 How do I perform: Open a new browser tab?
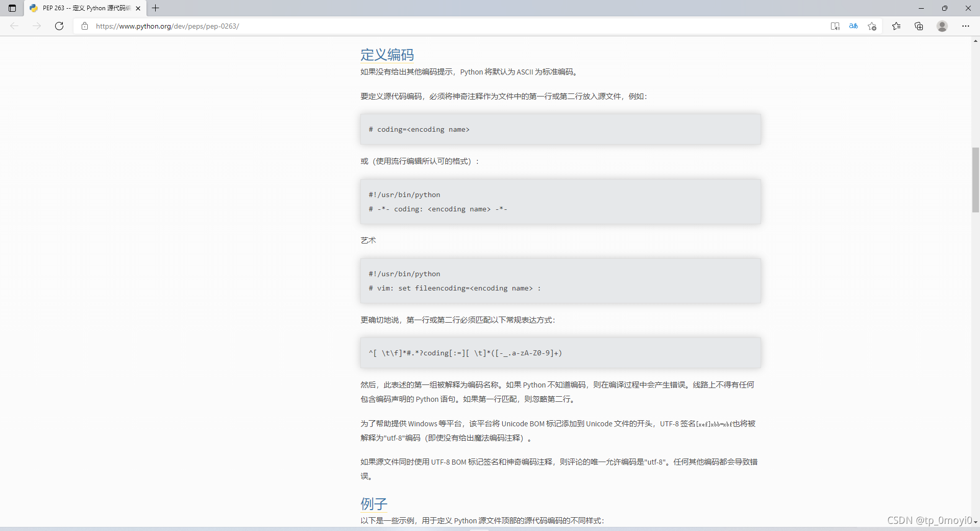(x=156, y=8)
